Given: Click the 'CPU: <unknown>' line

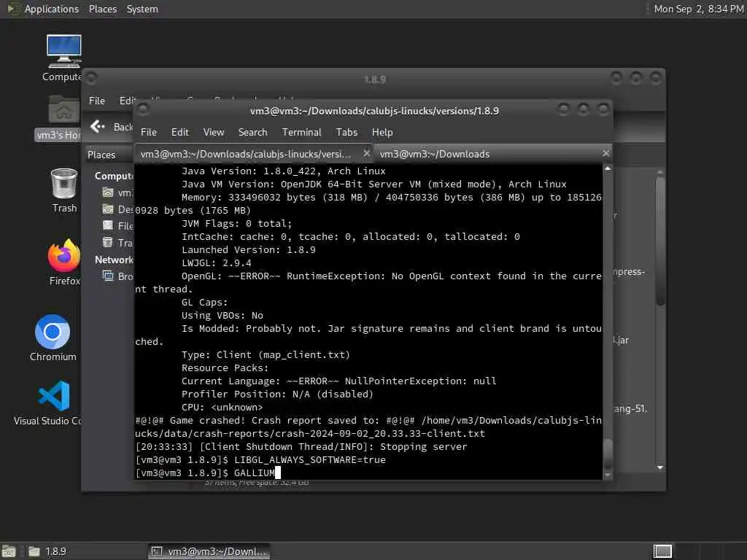Looking at the screenshot, I should click(222, 407).
